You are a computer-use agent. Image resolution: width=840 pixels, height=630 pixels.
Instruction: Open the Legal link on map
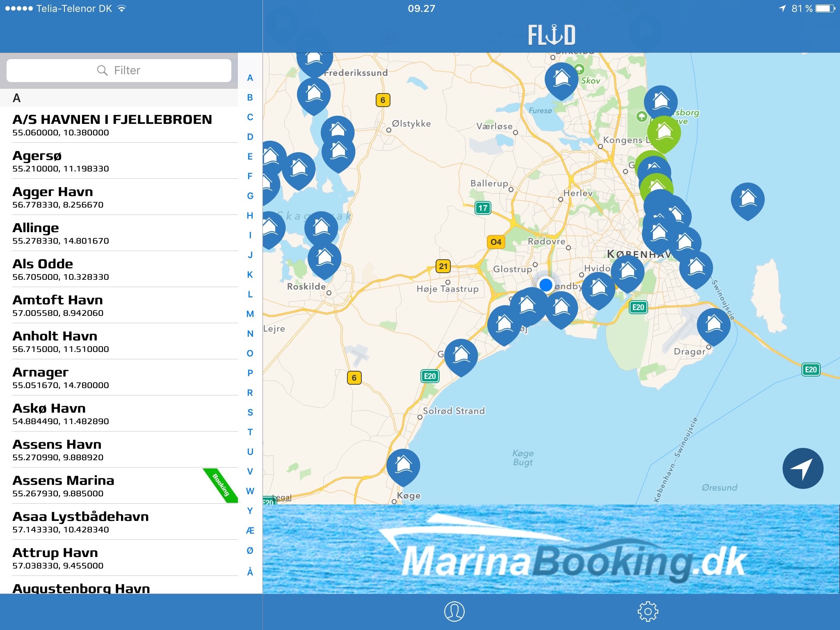[x=282, y=498]
